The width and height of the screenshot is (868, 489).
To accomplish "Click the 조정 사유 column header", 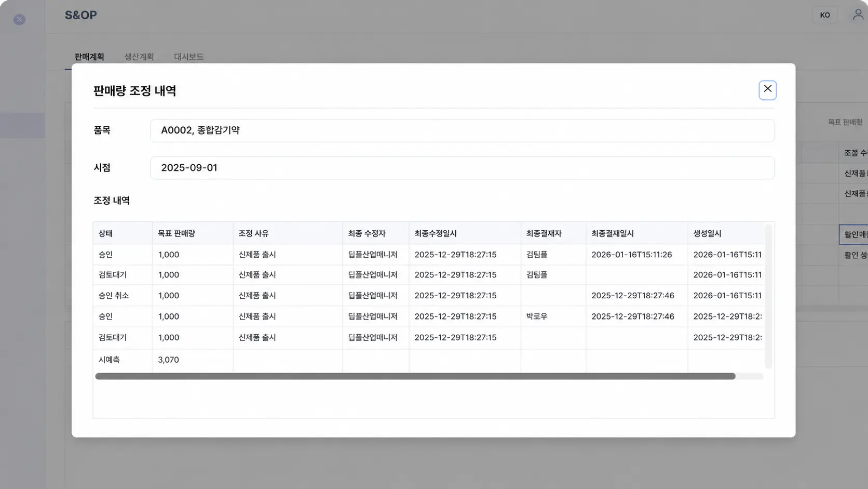I will (x=288, y=233).
